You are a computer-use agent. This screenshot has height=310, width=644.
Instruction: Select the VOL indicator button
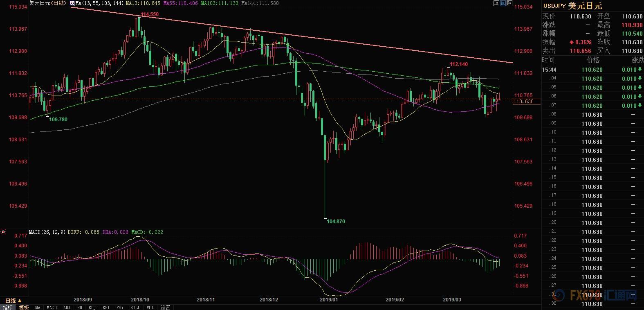[150, 307]
